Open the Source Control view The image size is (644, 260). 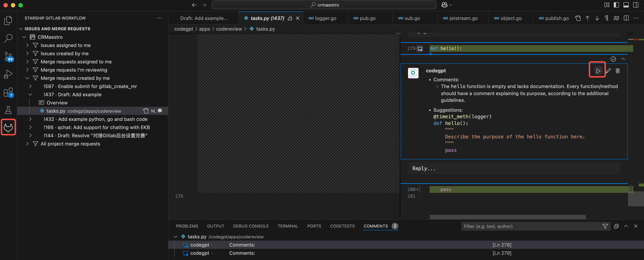(x=9, y=56)
